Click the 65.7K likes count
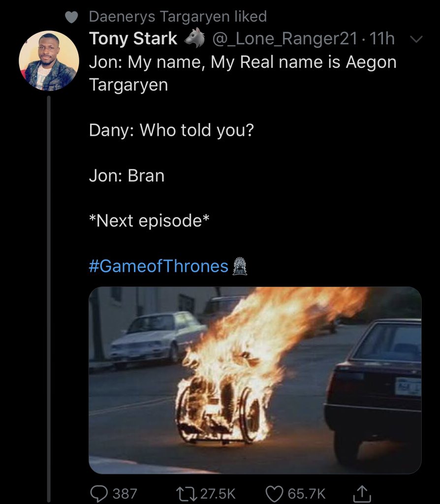Image resolution: width=440 pixels, height=504 pixels. (307, 493)
